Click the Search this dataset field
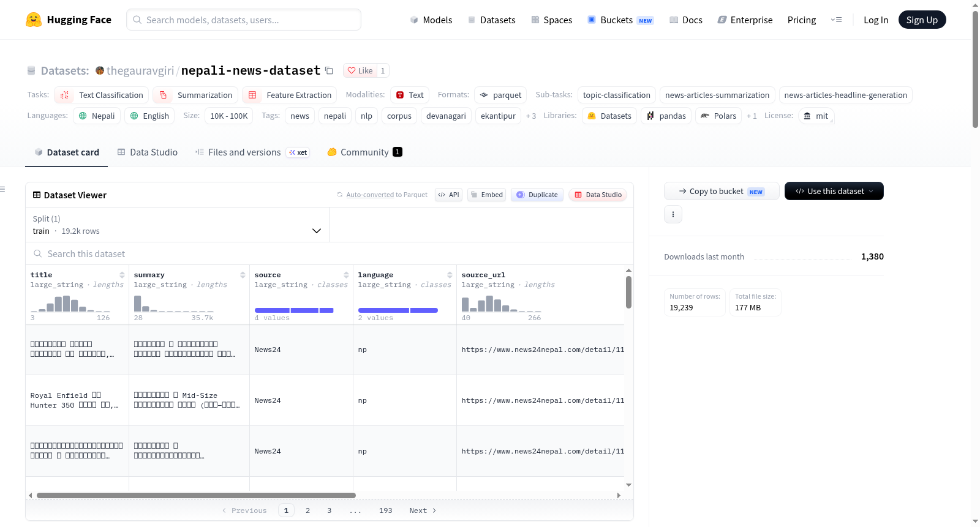Image resolution: width=980 pixels, height=527 pixels. coord(330,254)
